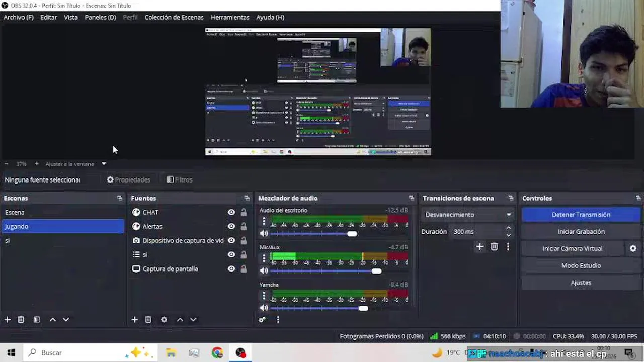Add a new scene with plus icon

8,320
